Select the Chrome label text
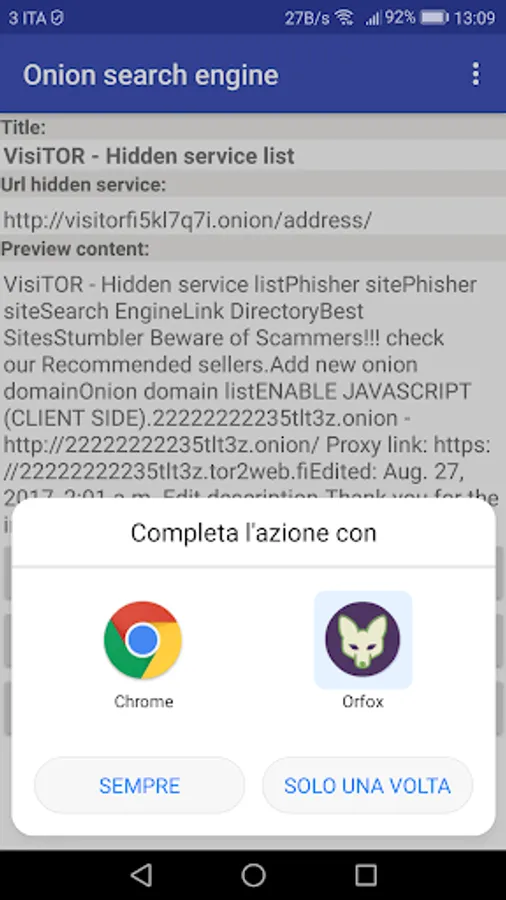Viewport: 506px width, 900px height. point(143,701)
